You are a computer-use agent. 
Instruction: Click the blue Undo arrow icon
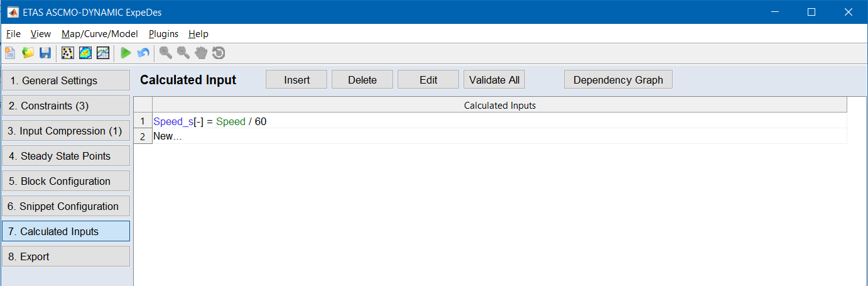pyautogui.click(x=143, y=53)
